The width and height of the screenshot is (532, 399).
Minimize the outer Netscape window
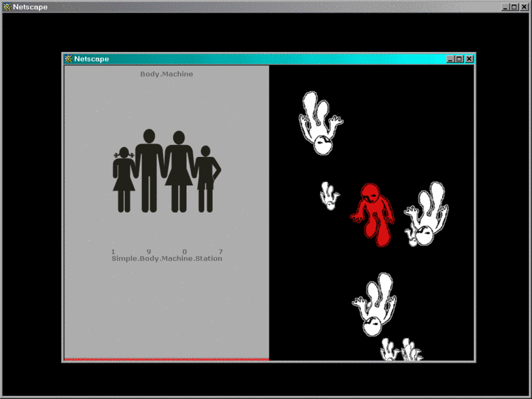pos(505,7)
